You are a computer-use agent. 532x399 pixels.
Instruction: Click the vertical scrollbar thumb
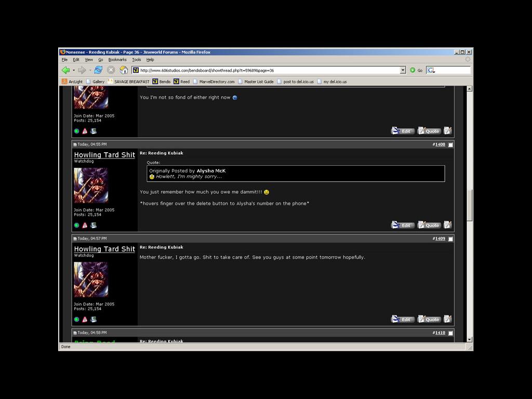point(470,205)
